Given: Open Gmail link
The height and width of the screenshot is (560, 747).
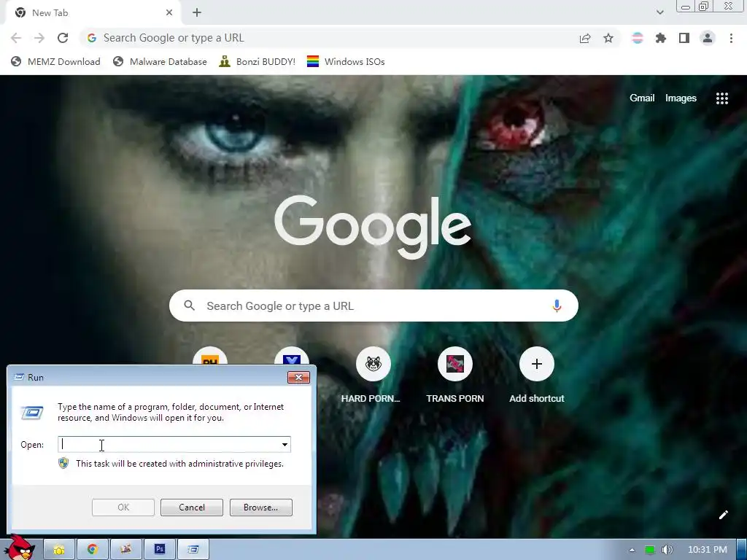Looking at the screenshot, I should coord(642,98).
